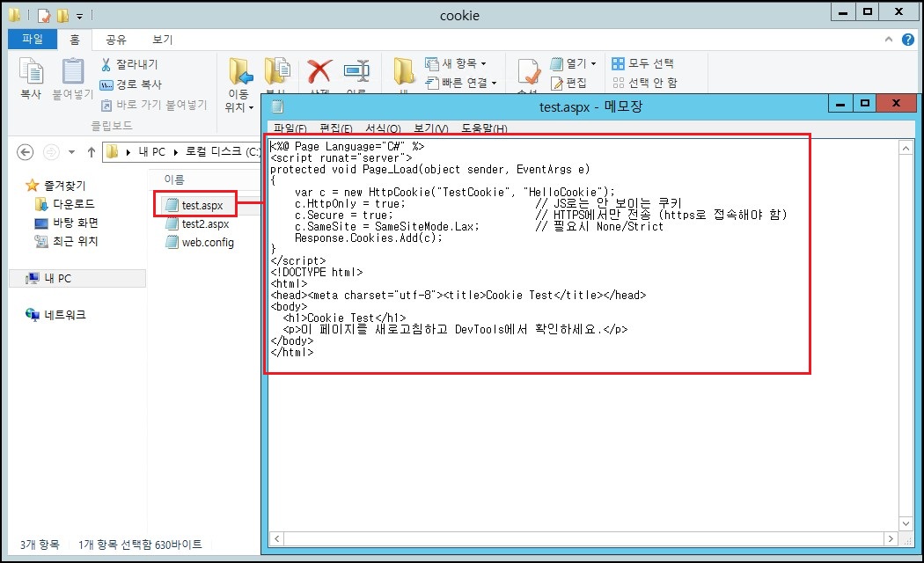
Task: Click Notepad's horizontal scroll right arrow
Action: point(891,538)
